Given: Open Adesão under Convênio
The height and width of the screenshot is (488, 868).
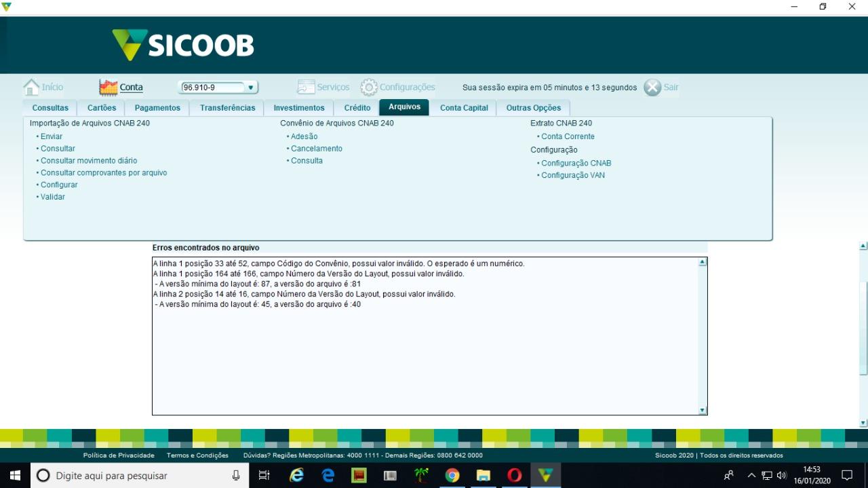Looking at the screenshot, I should point(304,136).
